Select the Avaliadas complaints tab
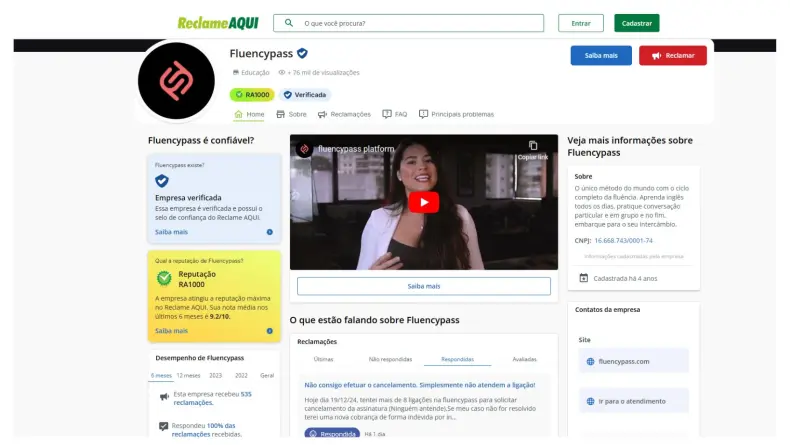 click(524, 359)
